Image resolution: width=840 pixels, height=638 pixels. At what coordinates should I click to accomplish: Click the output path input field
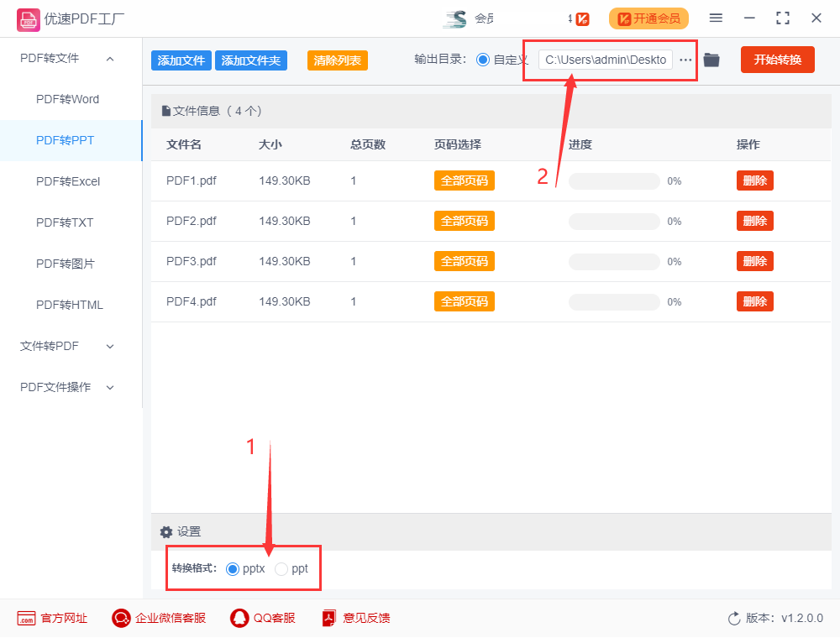click(x=606, y=60)
